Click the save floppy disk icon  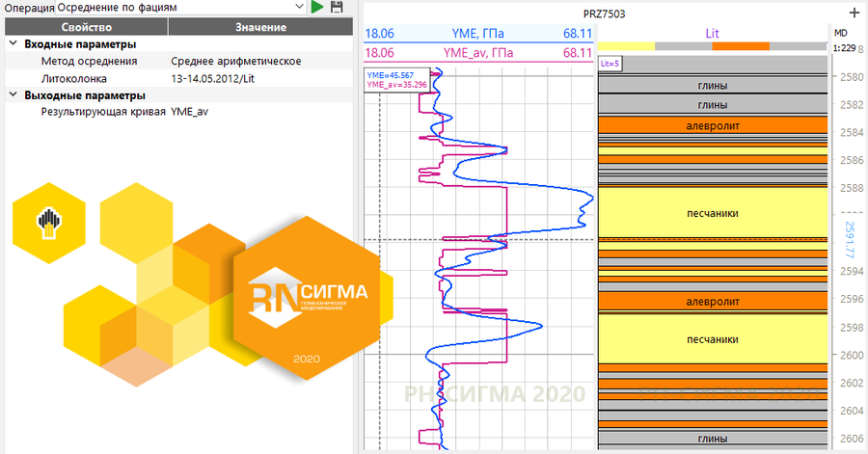(337, 8)
